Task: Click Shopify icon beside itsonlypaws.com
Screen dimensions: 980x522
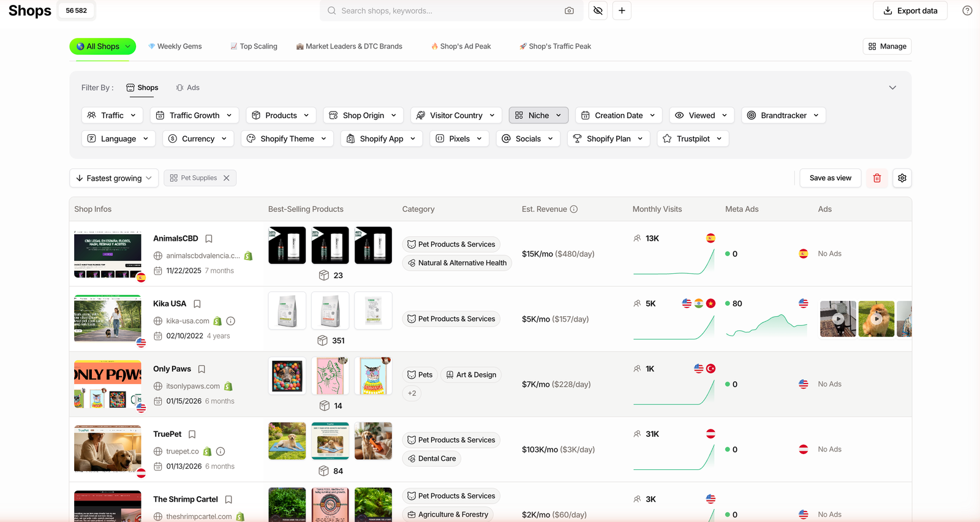Action: click(x=228, y=387)
